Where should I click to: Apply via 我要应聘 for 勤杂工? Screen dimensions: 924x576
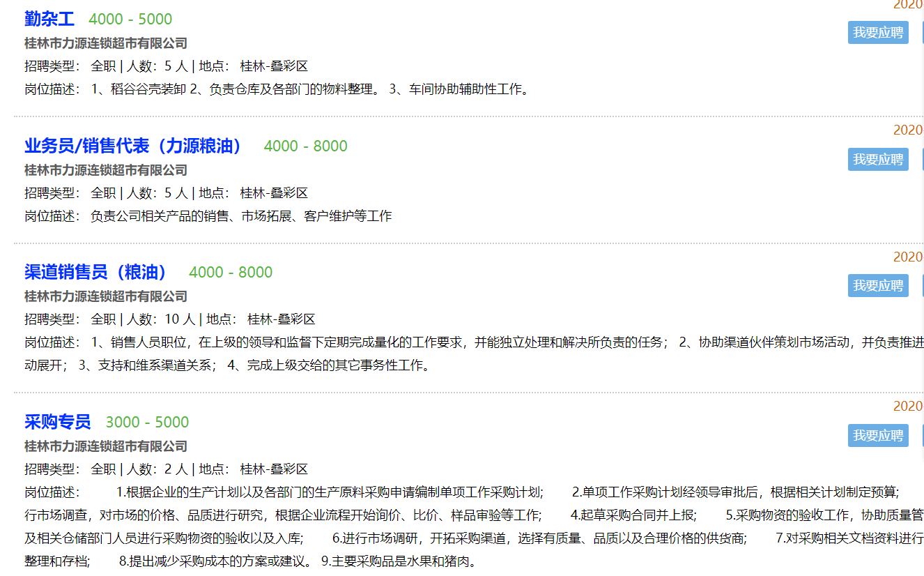878,32
